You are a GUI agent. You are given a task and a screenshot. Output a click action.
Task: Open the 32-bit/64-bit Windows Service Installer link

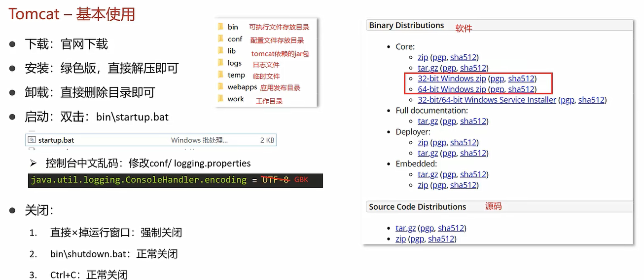[x=487, y=100]
